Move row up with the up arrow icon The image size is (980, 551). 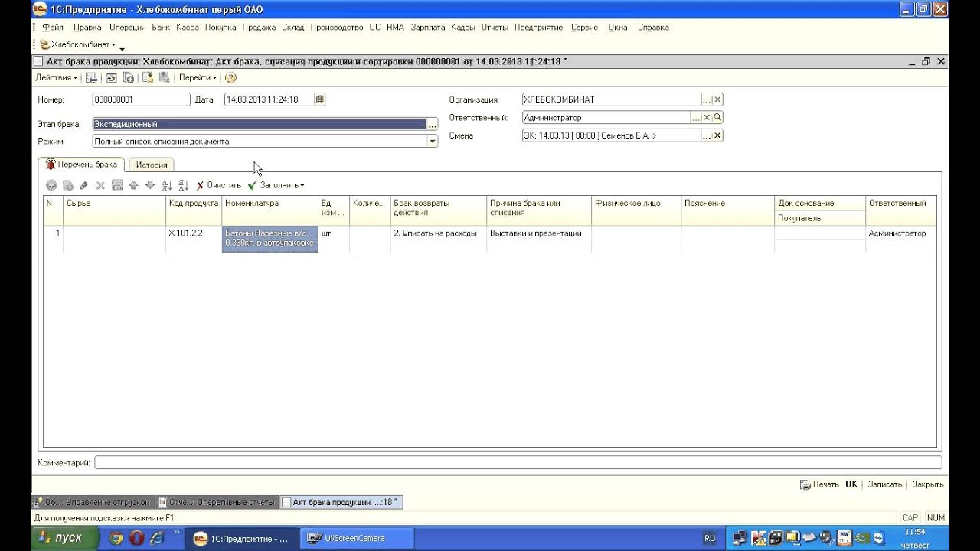click(x=133, y=185)
